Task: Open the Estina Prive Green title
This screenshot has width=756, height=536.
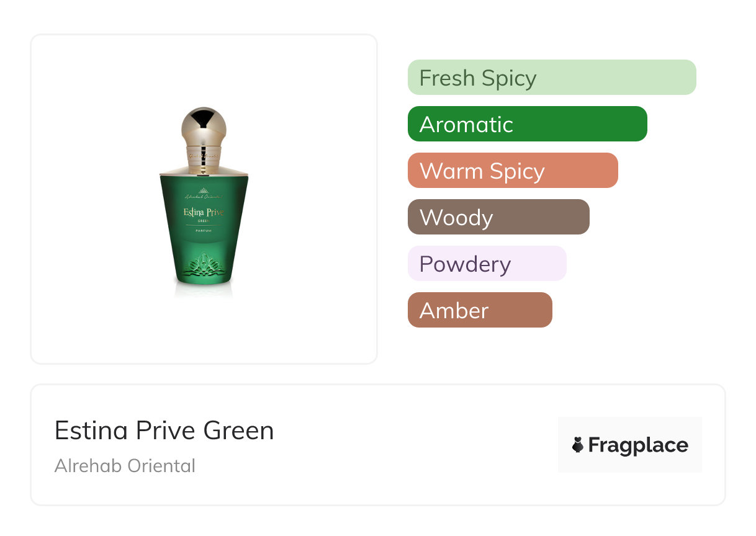Action: [164, 430]
